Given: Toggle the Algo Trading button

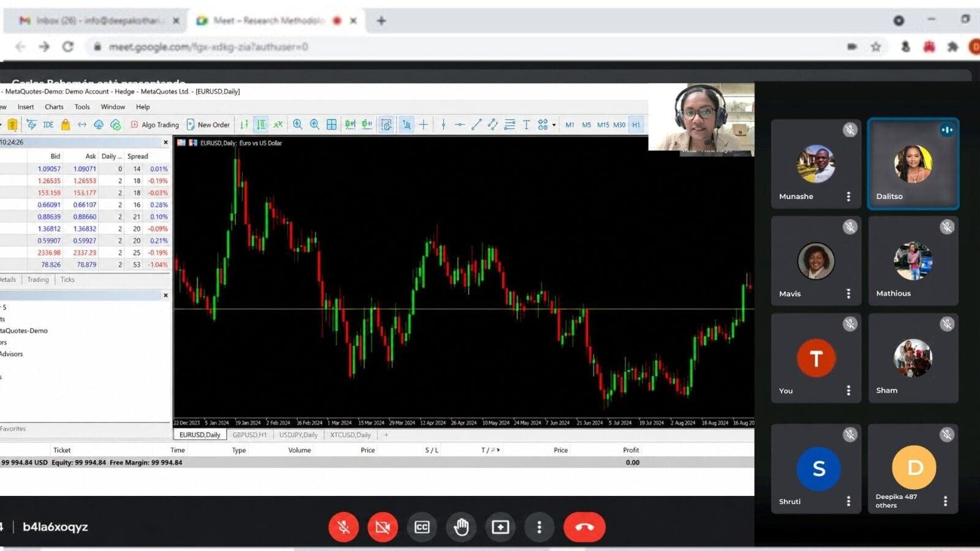Looking at the screenshot, I should coord(155,124).
